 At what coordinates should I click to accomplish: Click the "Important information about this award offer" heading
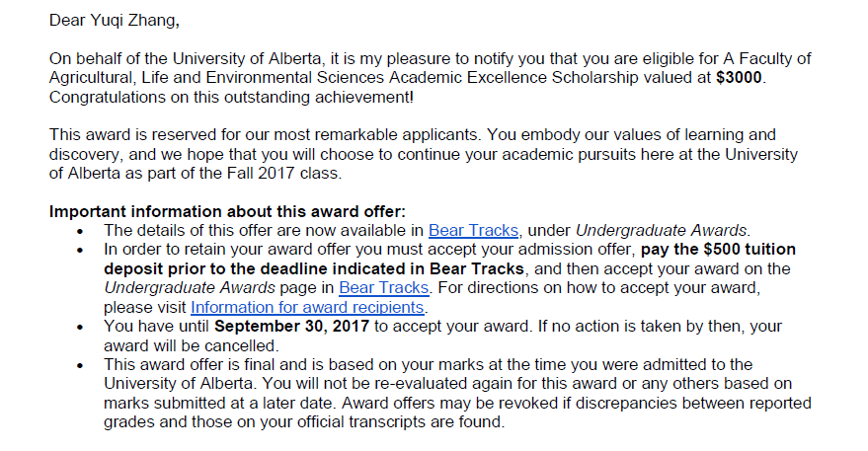pyautogui.click(x=227, y=211)
